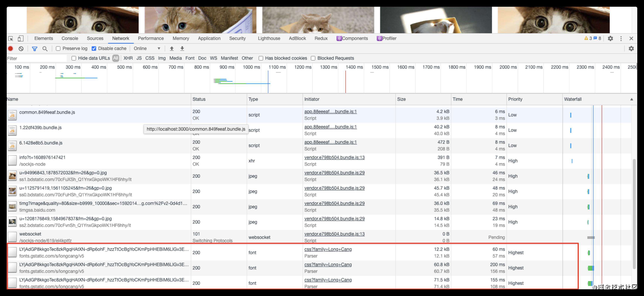644x296 pixels.
Task: Filter requests by JS type
Action: (139, 58)
